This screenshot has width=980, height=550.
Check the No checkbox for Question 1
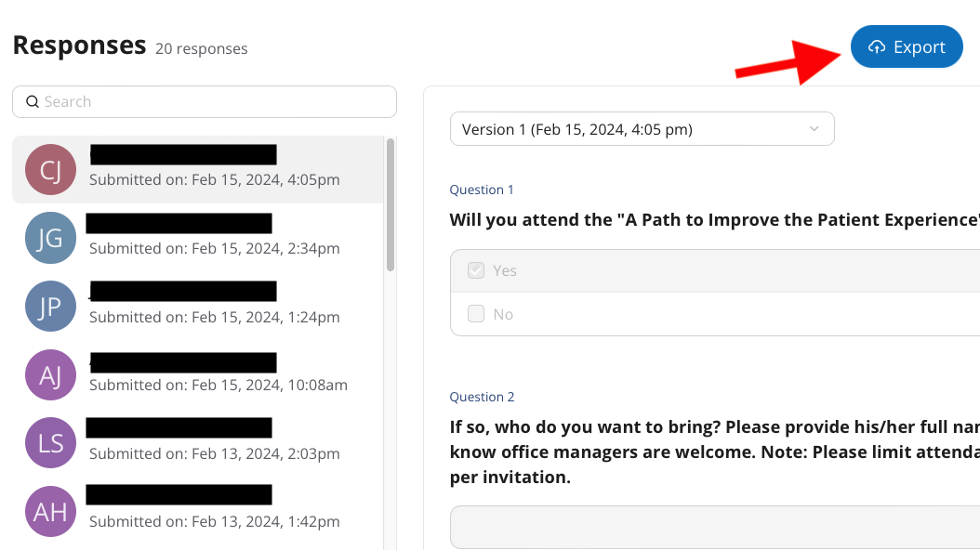point(476,314)
